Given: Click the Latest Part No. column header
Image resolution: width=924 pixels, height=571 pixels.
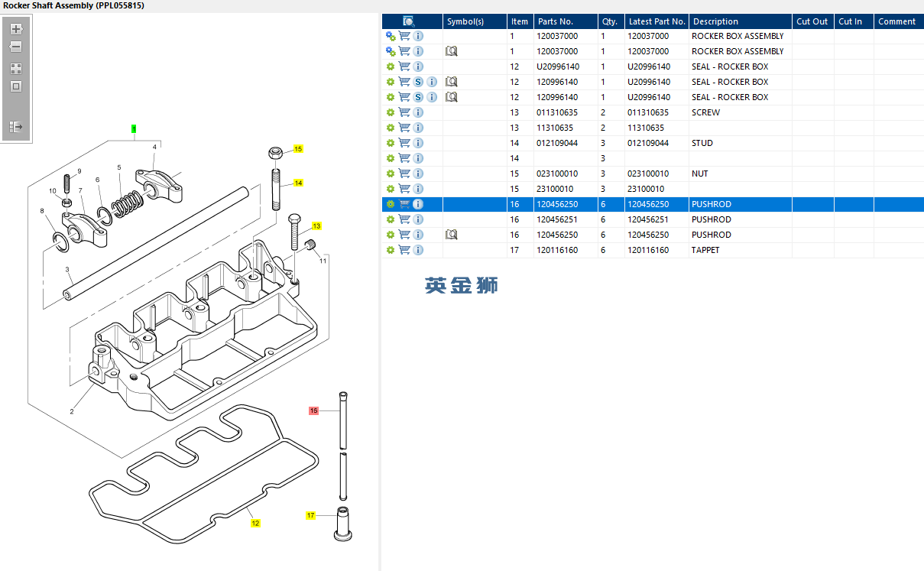Looking at the screenshot, I should 657,21.
